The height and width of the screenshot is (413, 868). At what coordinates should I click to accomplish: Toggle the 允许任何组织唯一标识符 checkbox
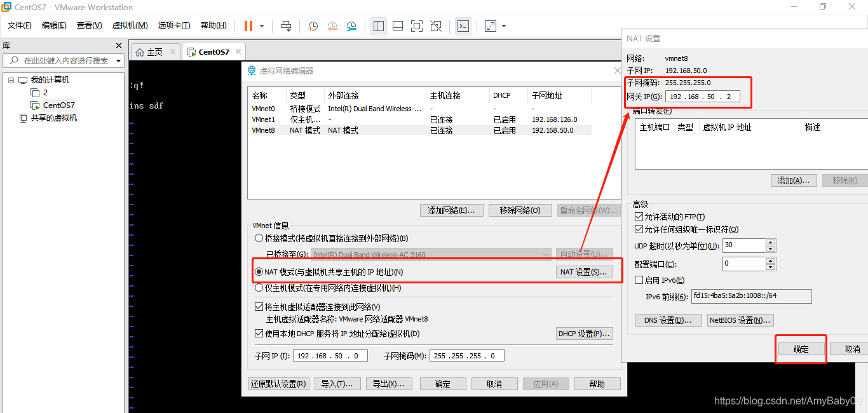639,229
